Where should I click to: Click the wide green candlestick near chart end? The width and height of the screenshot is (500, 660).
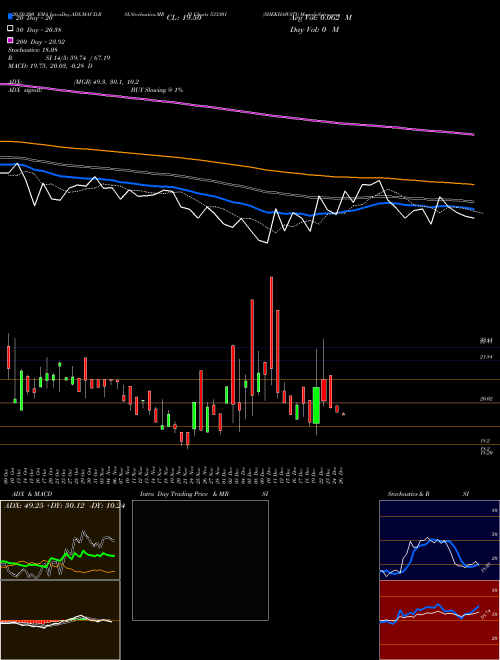point(316,406)
